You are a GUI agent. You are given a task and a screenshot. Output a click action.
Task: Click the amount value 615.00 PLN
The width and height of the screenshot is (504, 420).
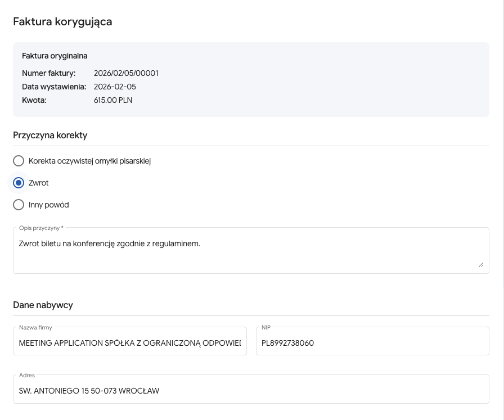pos(113,100)
